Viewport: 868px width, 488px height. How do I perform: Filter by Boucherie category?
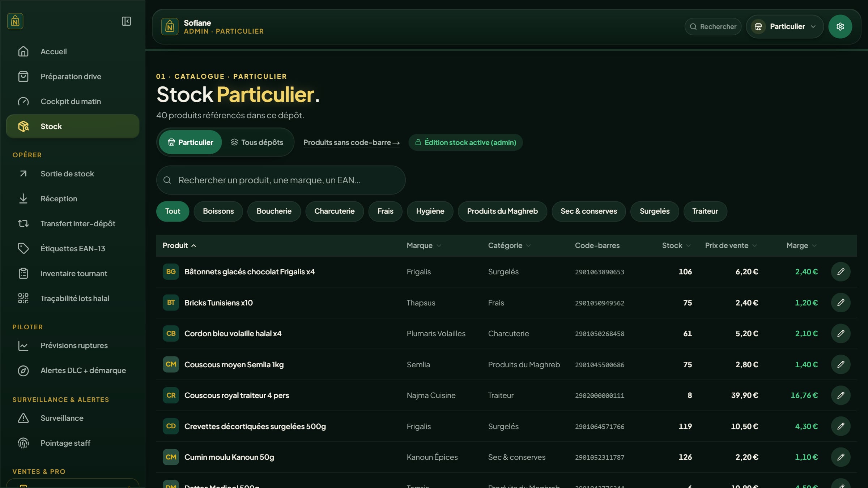tap(274, 211)
